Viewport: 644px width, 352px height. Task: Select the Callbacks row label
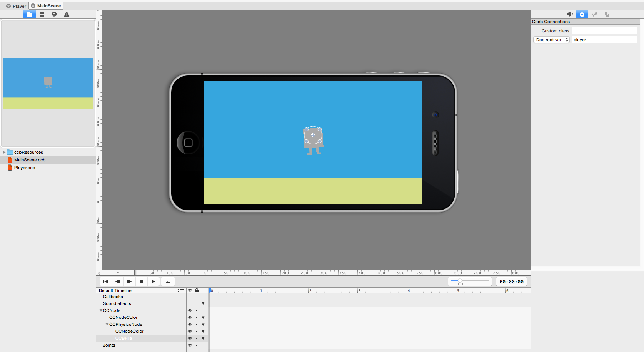113,297
